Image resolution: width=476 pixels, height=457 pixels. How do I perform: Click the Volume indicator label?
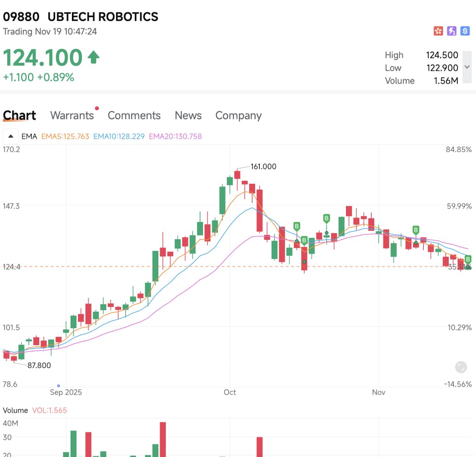tap(15, 410)
